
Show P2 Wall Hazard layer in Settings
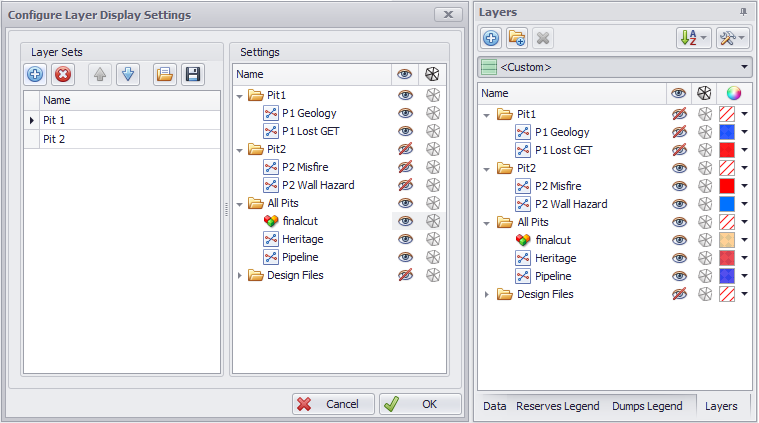tap(405, 185)
